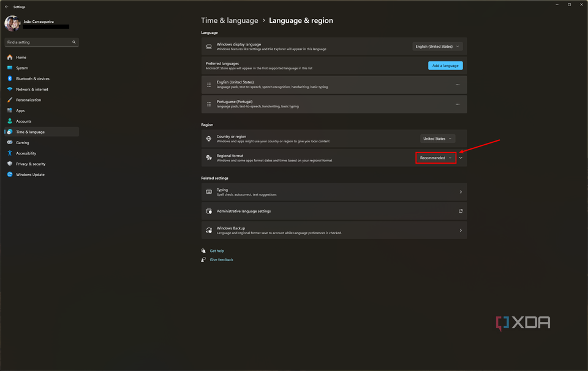Click the Windows Backup icon
The height and width of the screenshot is (371, 588).
209,230
